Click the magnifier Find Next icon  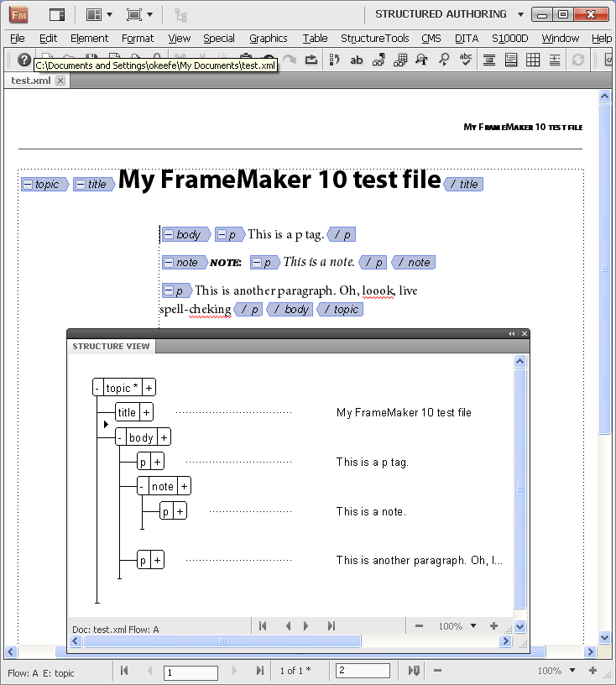coord(444,60)
